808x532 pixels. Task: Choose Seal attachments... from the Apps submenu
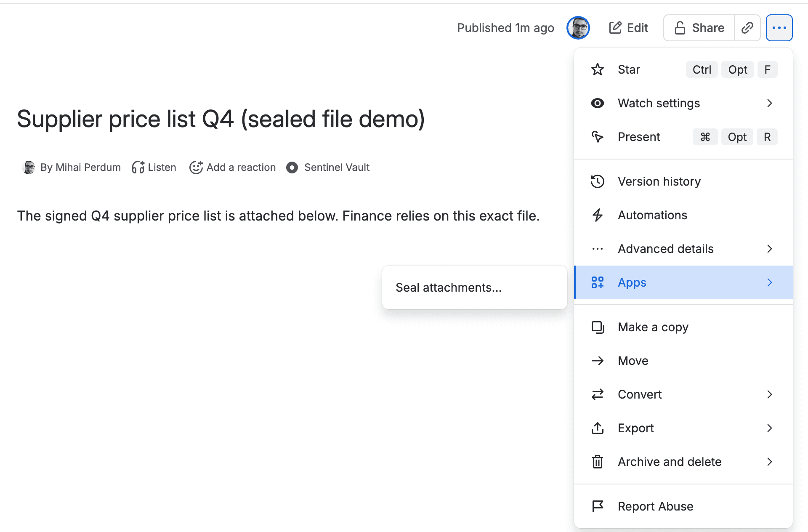click(x=474, y=287)
